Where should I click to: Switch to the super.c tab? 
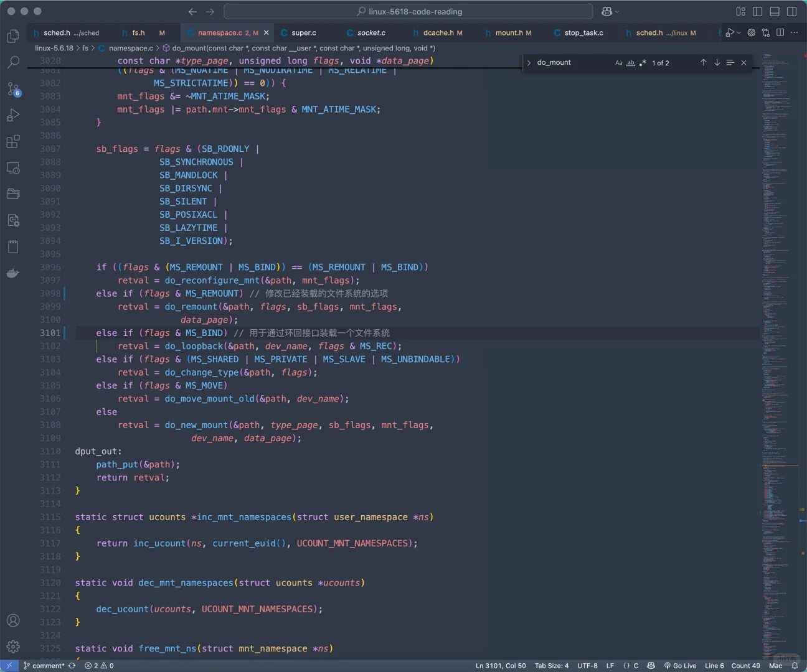(x=304, y=33)
